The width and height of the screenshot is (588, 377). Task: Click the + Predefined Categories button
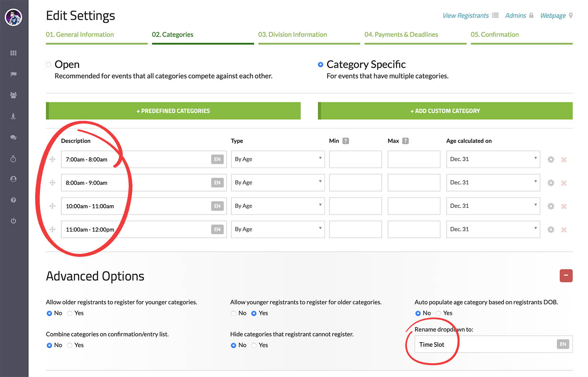[173, 111]
